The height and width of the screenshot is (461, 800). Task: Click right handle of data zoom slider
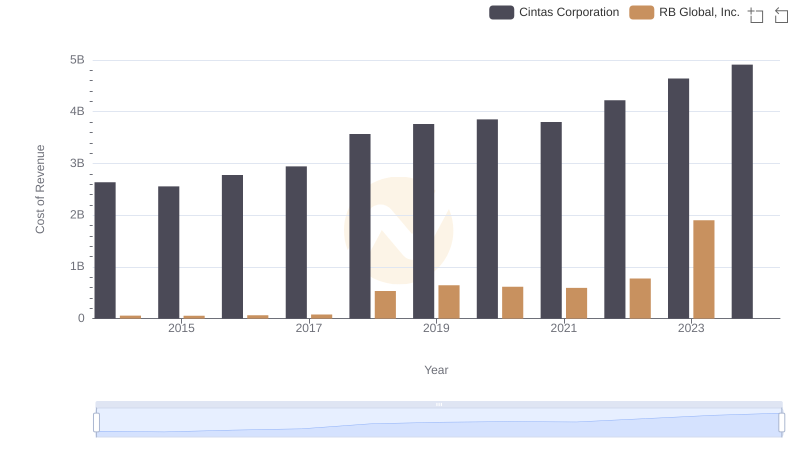coord(781,423)
